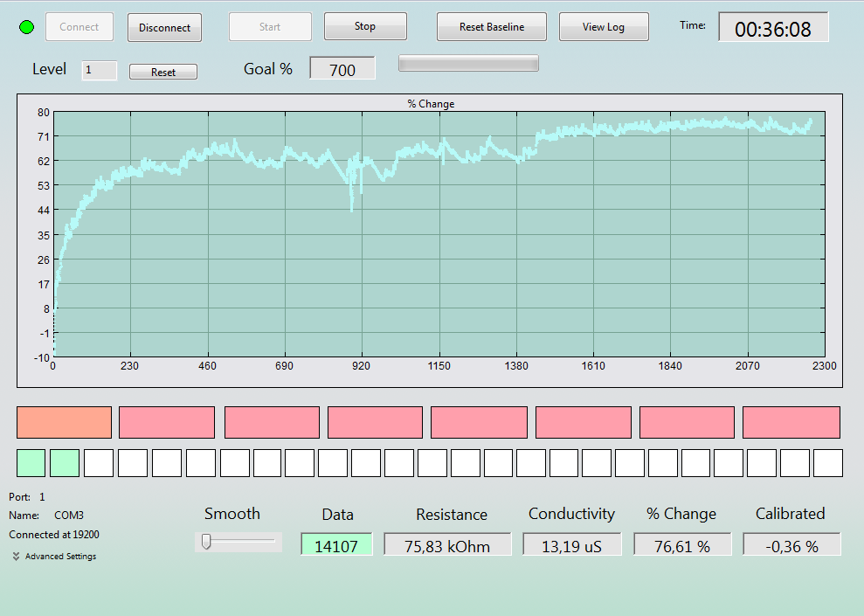Click the Resistance value 75,83 kOhm
The width and height of the screenshot is (864, 616).
[x=447, y=545]
